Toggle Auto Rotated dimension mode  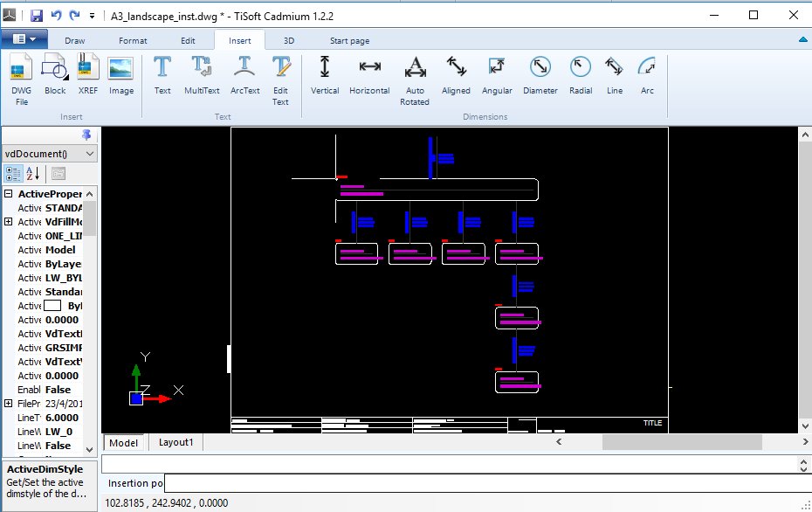click(414, 77)
